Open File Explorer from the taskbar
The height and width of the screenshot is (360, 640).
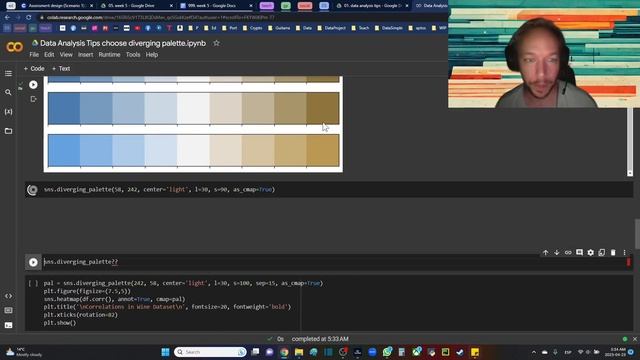click(299, 352)
